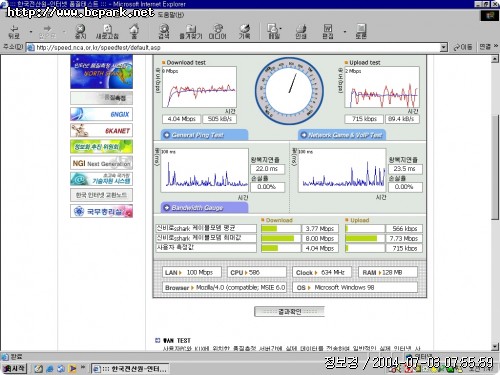Click the Edit (편집) toolbar icon
Viewport: 500px width, 375px height.
(x=328, y=32)
